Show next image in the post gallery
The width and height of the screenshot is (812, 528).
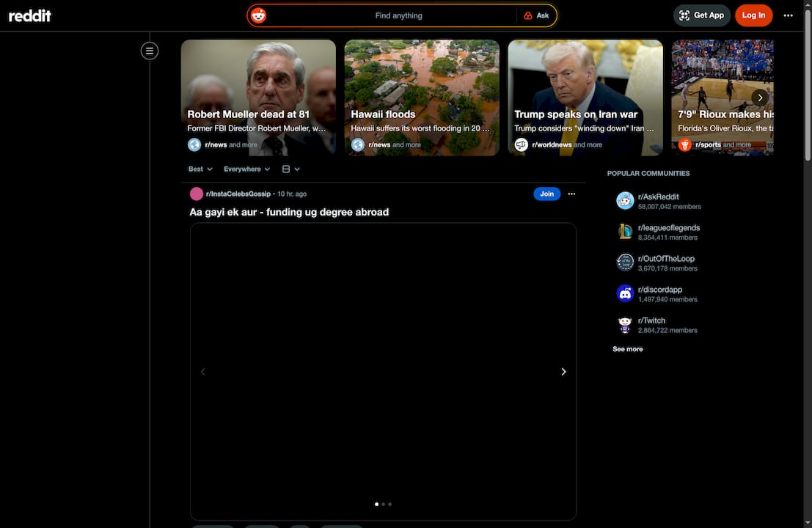563,371
